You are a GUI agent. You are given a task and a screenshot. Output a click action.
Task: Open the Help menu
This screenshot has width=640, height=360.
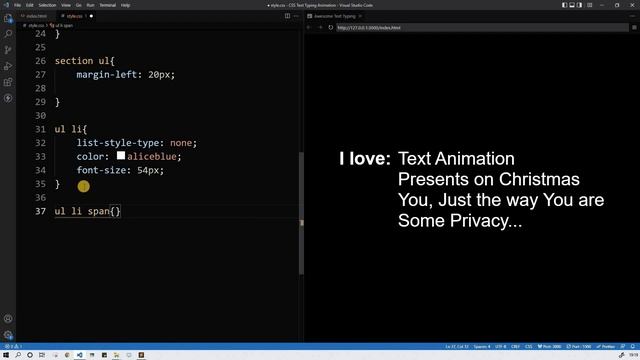(125, 5)
